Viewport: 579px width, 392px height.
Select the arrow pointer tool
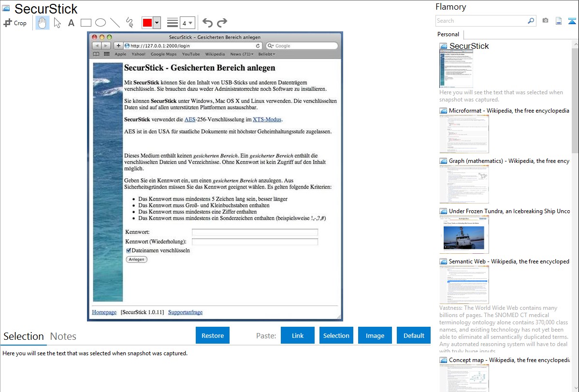coord(57,23)
